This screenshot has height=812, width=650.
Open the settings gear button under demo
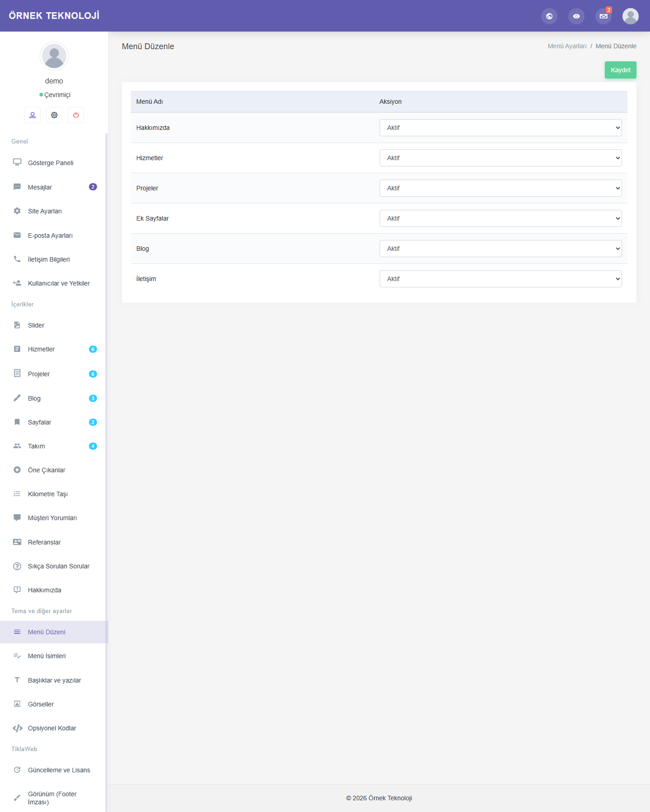point(54,115)
